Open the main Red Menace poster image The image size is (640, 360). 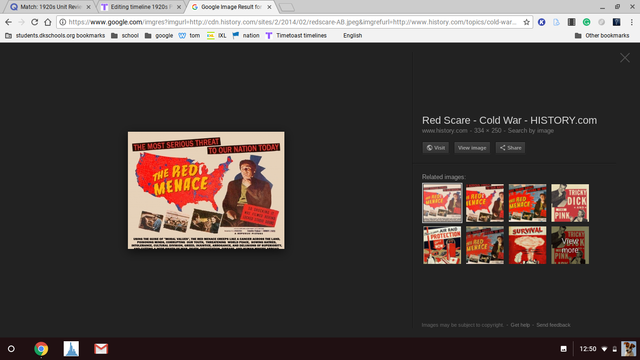(x=206, y=190)
